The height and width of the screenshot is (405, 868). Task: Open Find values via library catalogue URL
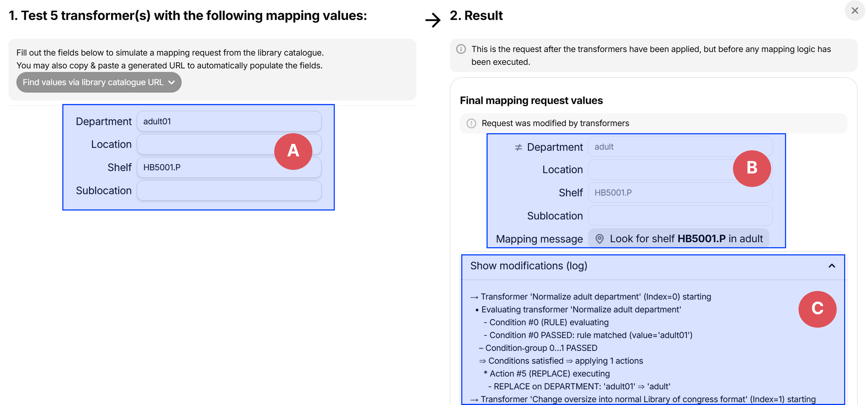99,82
